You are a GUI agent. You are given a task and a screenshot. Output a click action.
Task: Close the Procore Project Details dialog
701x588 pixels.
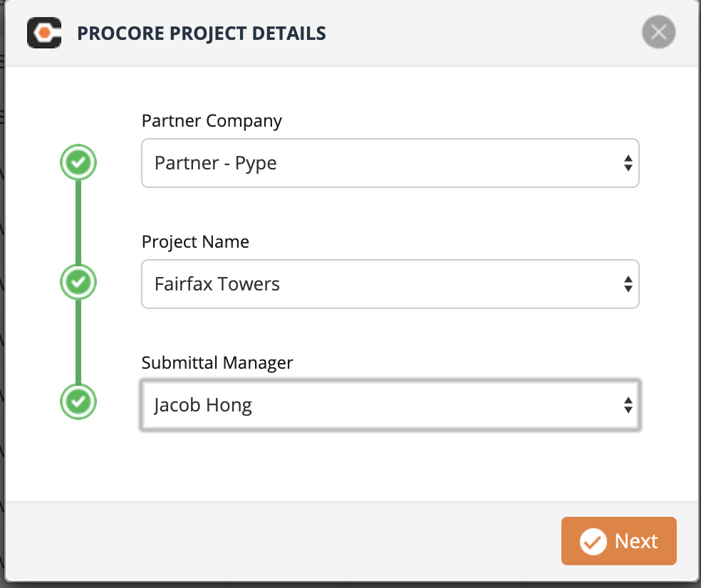point(658,33)
